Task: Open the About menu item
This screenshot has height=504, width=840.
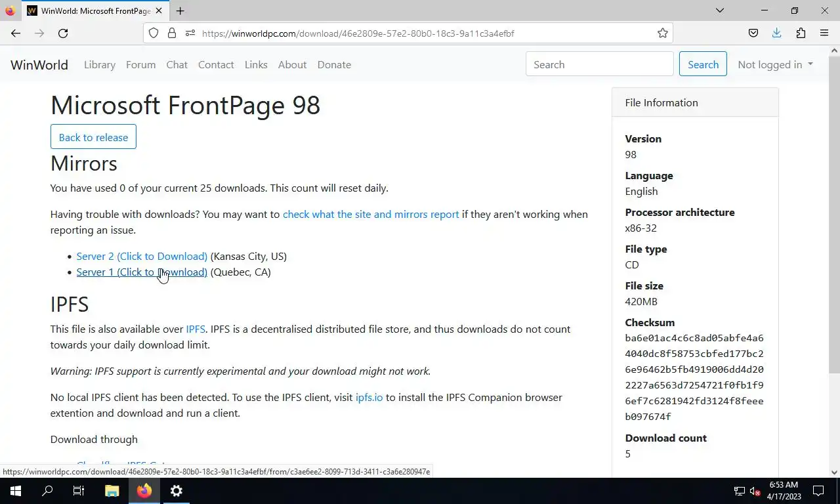Action: click(292, 64)
